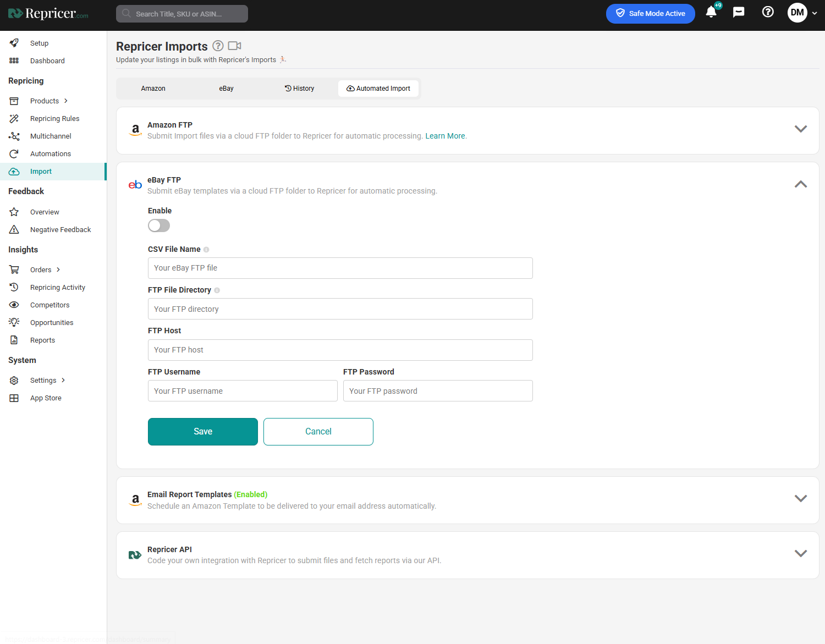Open Repricing Rules in sidebar
Screen dimensions: 825x644
tap(55, 119)
